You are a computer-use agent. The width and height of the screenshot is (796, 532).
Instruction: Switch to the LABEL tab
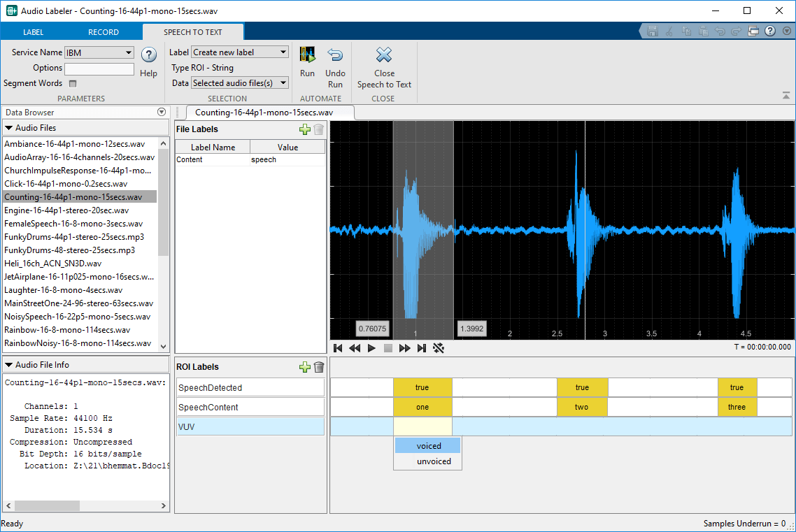(33, 32)
